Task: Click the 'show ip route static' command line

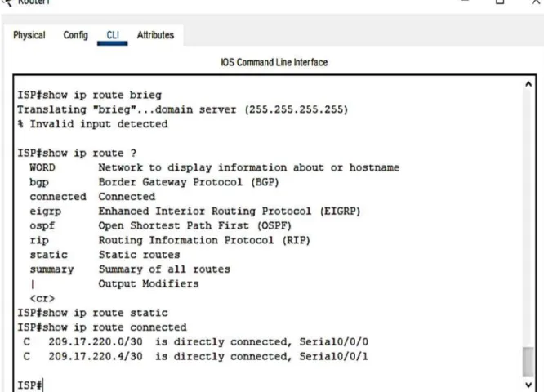Action: (92, 313)
